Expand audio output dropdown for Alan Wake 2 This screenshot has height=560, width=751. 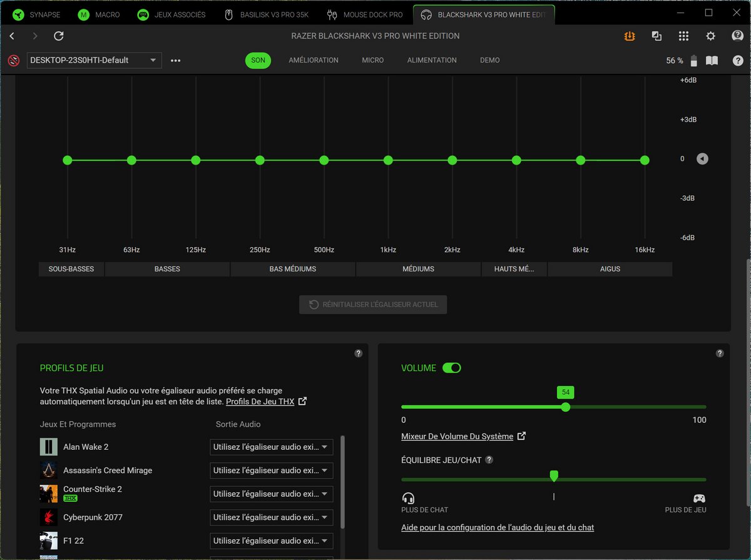[272, 447]
